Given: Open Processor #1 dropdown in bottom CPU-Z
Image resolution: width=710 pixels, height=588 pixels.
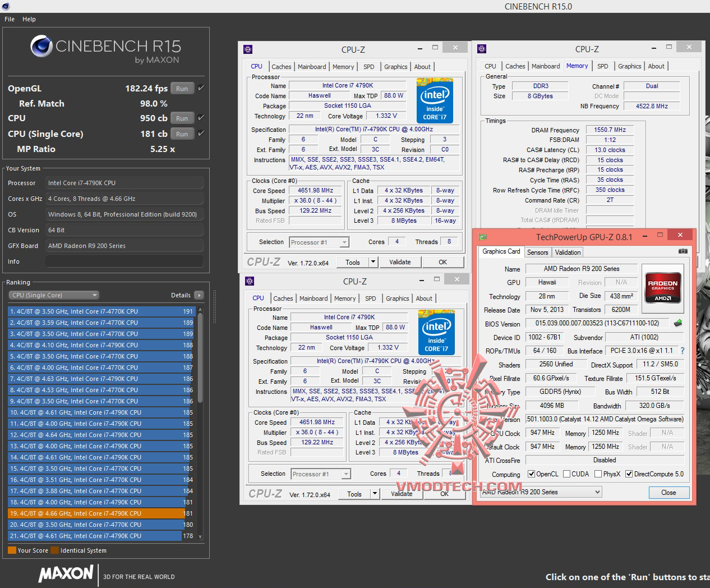Looking at the screenshot, I should point(321,474).
